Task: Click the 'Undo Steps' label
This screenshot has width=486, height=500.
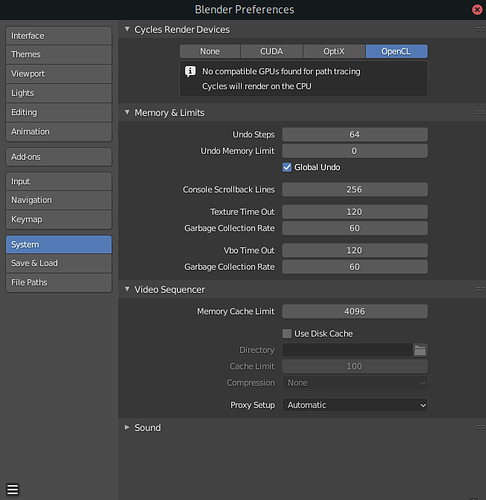Action: pos(254,135)
